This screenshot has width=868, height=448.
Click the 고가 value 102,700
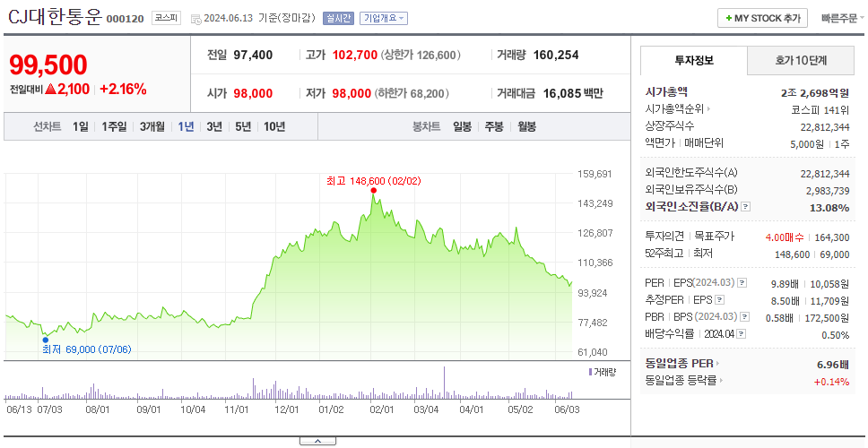355,55
